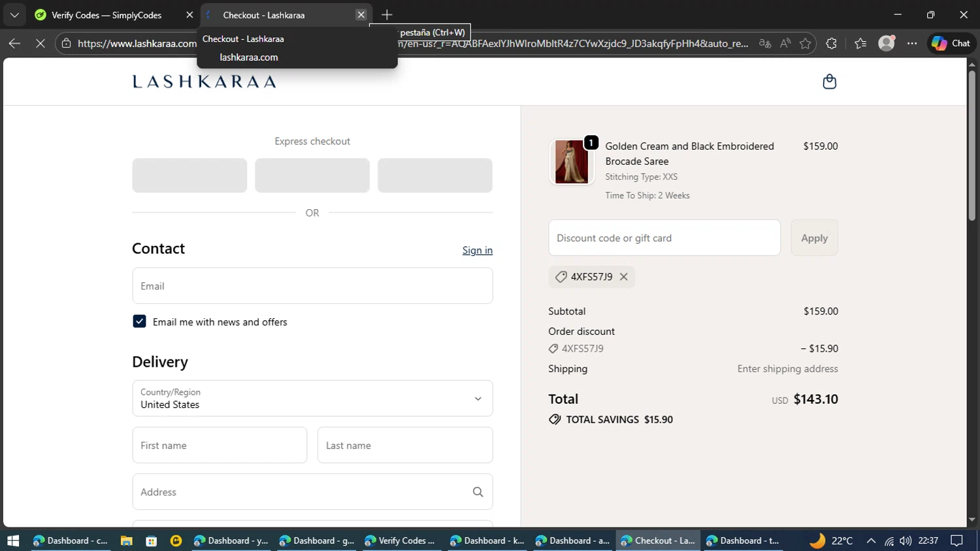The width and height of the screenshot is (980, 551).
Task: Click the Lashkaraa logo
Action: (x=204, y=82)
